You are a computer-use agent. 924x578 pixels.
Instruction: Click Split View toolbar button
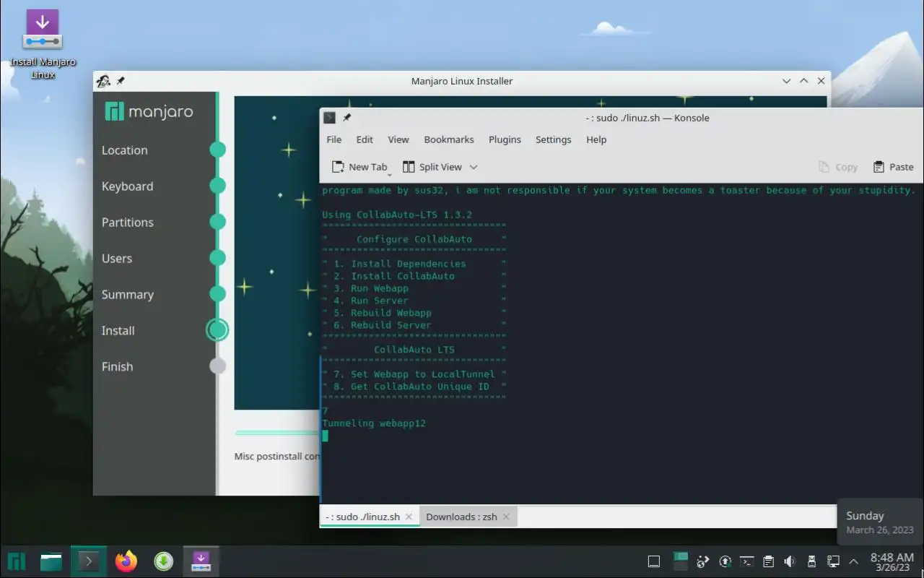pyautogui.click(x=432, y=167)
